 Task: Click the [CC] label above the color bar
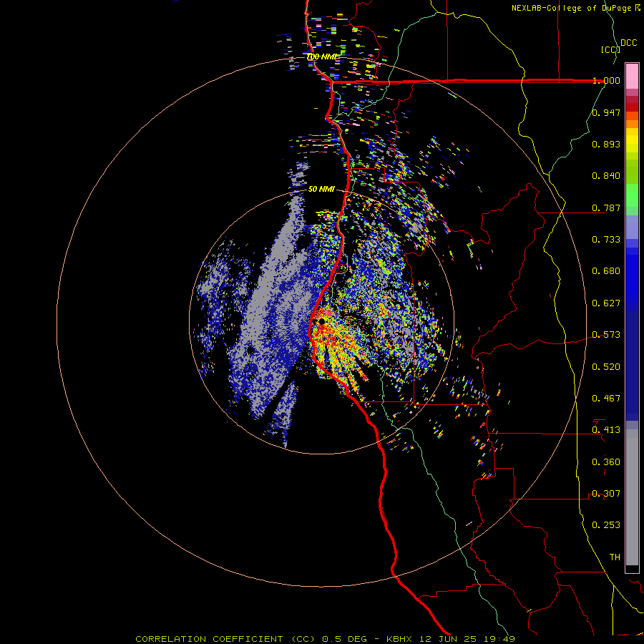click(611, 49)
